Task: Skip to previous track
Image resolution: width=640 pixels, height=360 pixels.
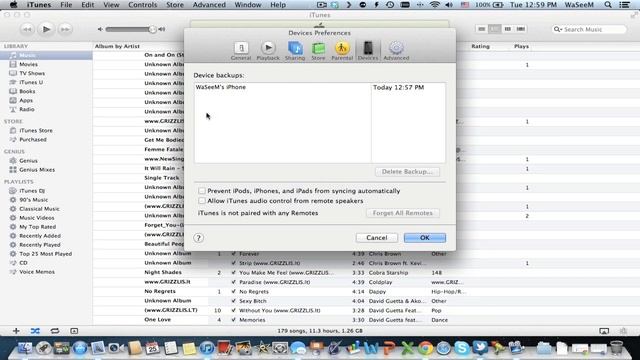Action: pyautogui.click(x=27, y=29)
